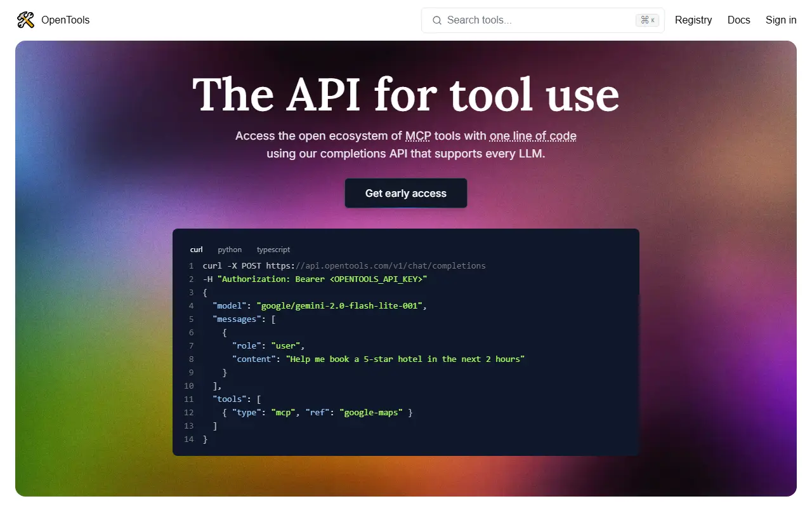Click the 'one line of code' underlined text
812x508 pixels.
point(533,136)
